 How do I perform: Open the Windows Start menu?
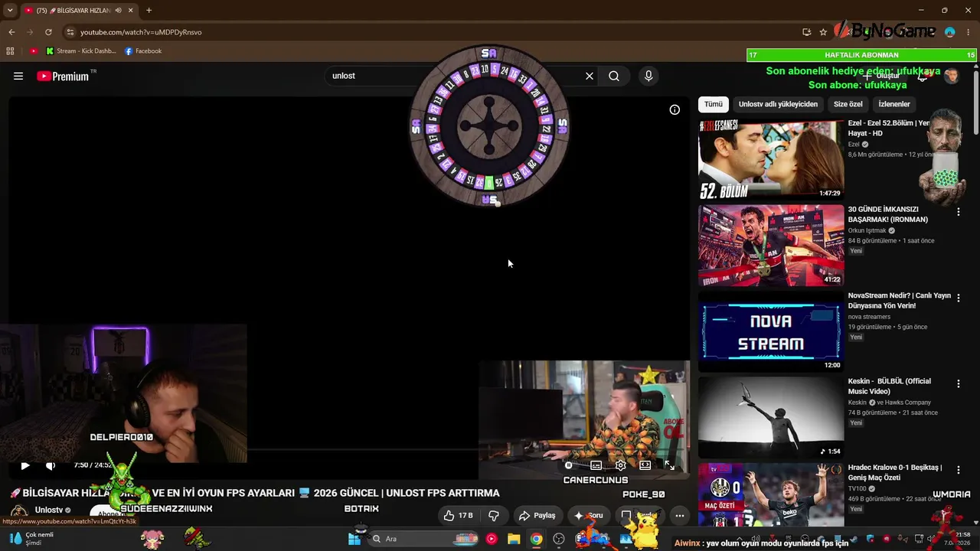(x=354, y=539)
